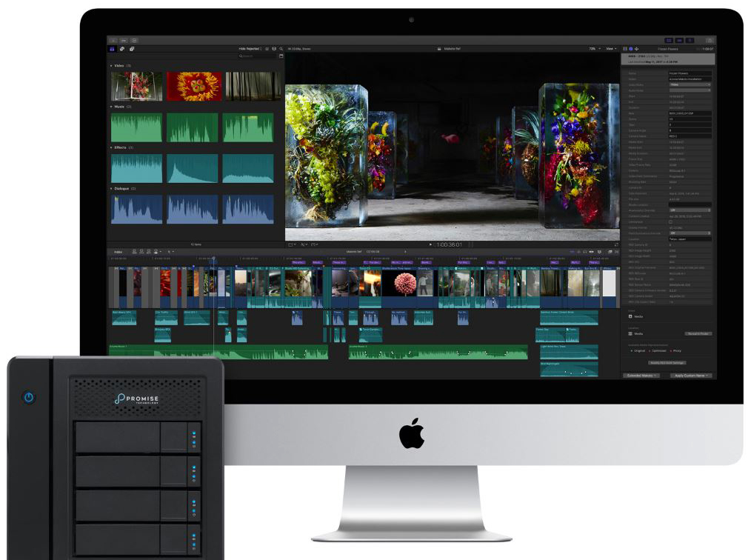751x560 pixels.
Task: Show Background Tasks from the top toolbar
Action: coord(135,41)
